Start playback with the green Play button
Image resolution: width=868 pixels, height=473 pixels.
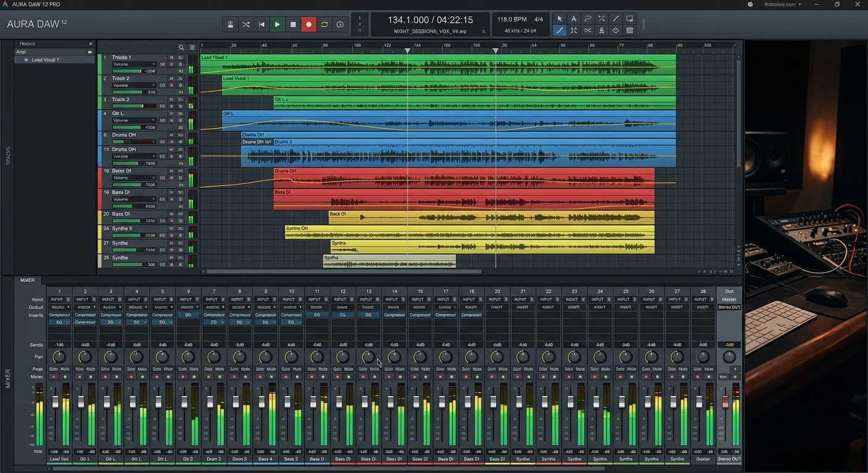pos(277,25)
